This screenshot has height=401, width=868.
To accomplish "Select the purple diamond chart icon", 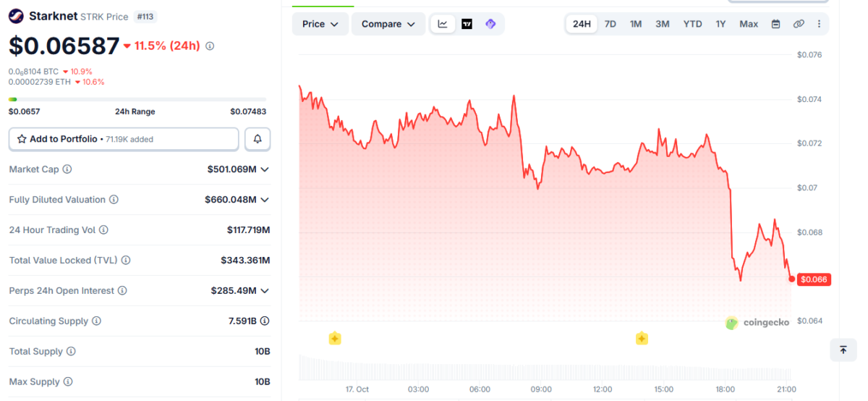I will [490, 24].
